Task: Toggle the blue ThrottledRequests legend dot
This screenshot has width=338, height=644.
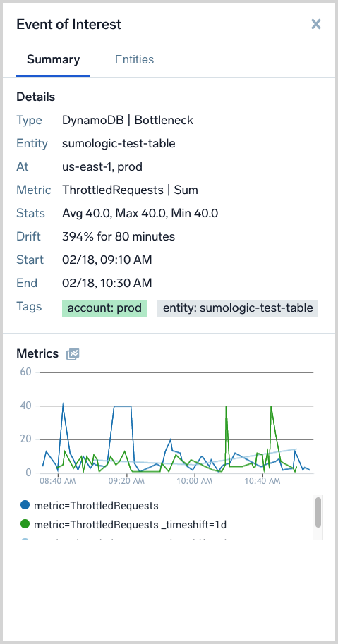Action: (25, 505)
